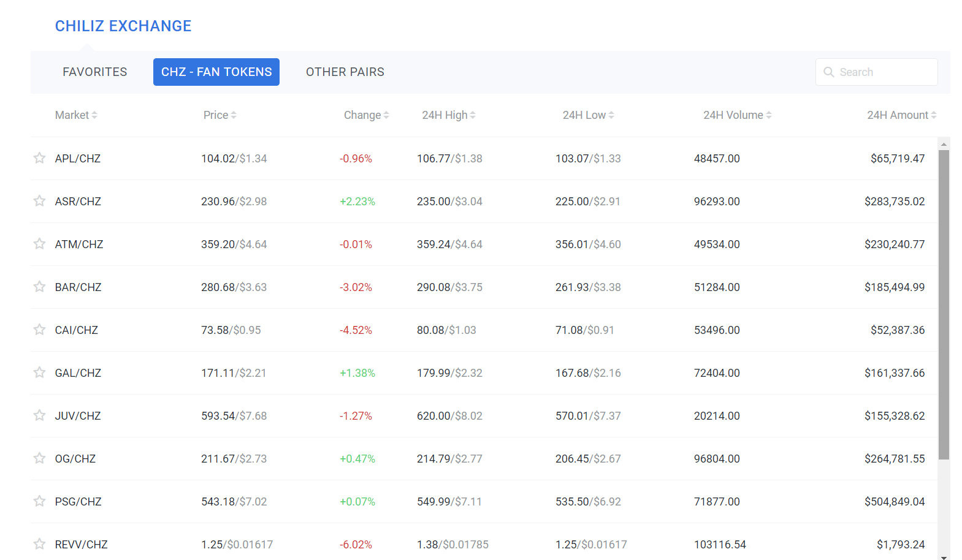The height and width of the screenshot is (560, 962).
Task: Select REVV/CHZ volume 103116.54
Action: click(720, 544)
